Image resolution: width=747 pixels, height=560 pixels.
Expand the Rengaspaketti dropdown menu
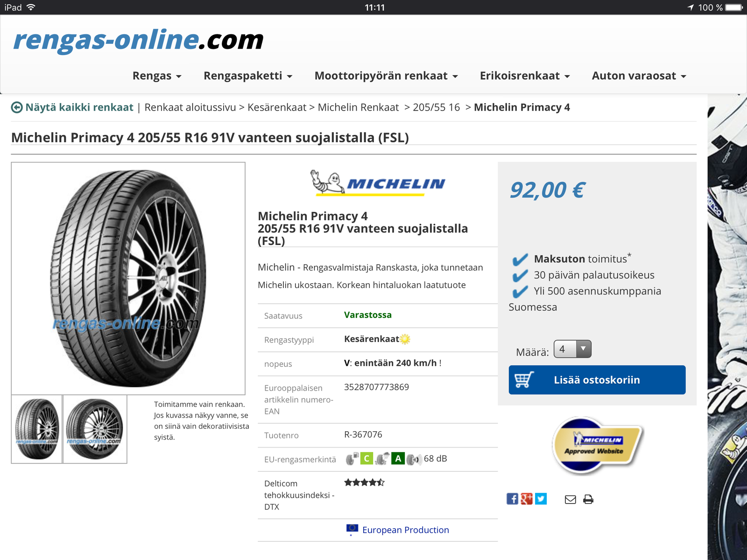click(248, 76)
